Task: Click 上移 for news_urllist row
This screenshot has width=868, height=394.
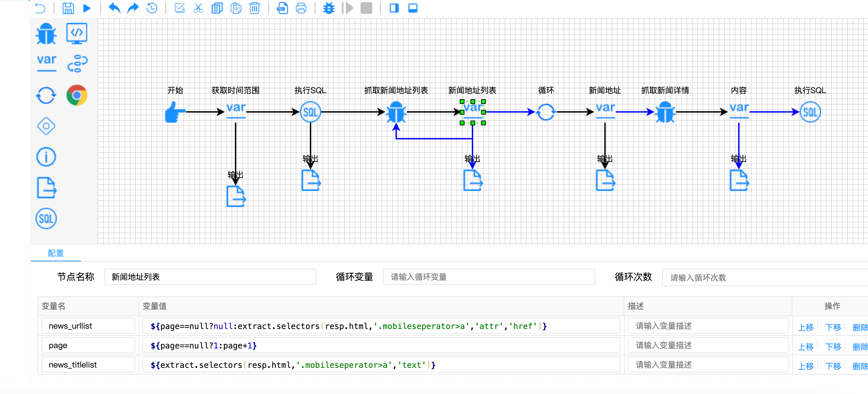Action: [805, 327]
